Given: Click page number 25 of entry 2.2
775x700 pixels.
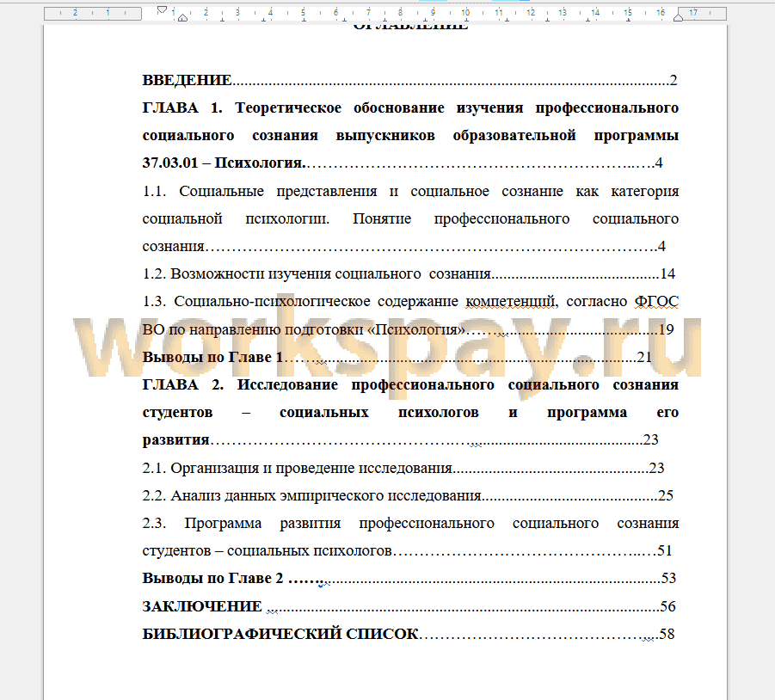Looking at the screenshot, I should pos(666,495).
